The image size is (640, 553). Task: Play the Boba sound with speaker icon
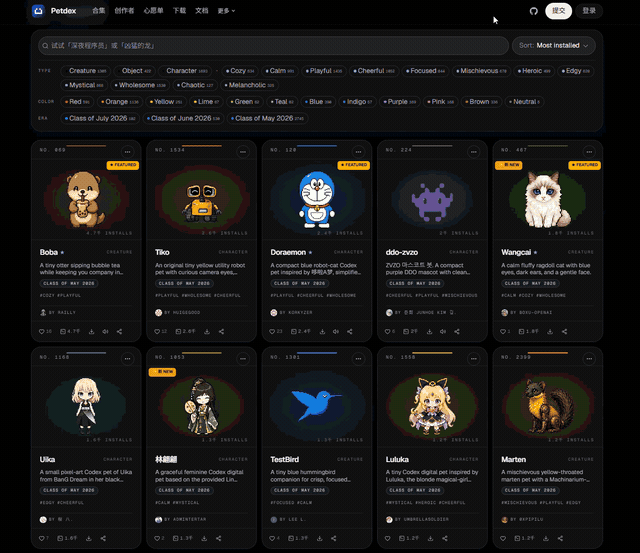point(105,331)
